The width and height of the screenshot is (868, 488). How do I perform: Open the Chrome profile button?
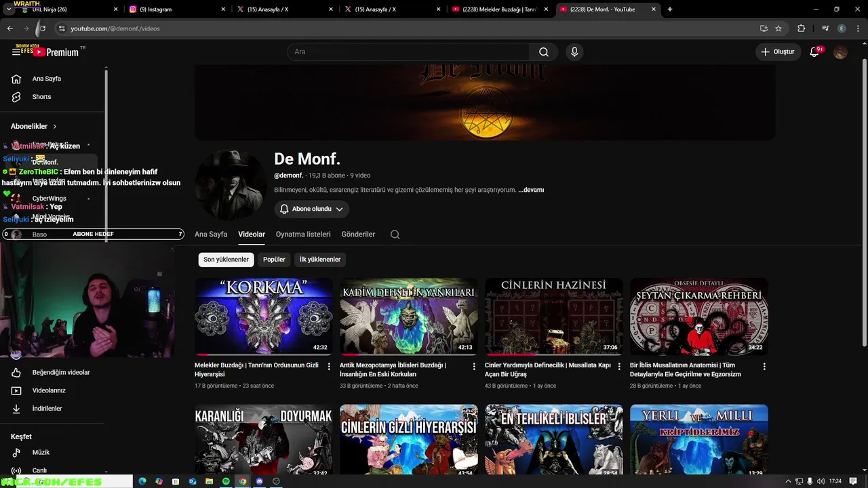click(842, 28)
